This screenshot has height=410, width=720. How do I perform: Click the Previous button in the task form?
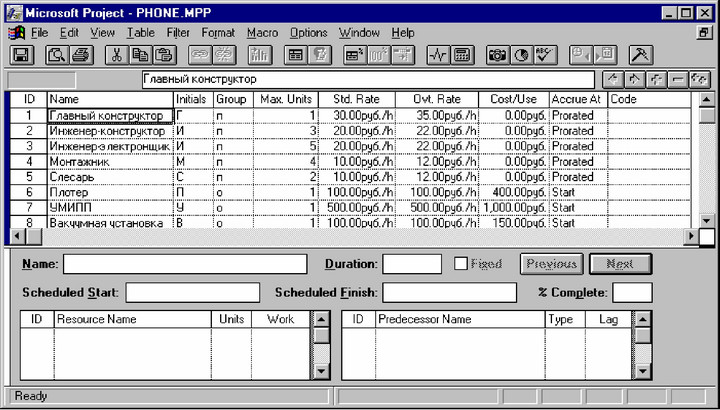[x=551, y=264]
